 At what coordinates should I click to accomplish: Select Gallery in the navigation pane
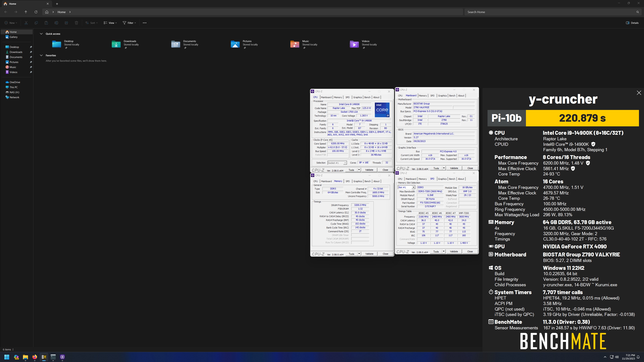tap(13, 37)
